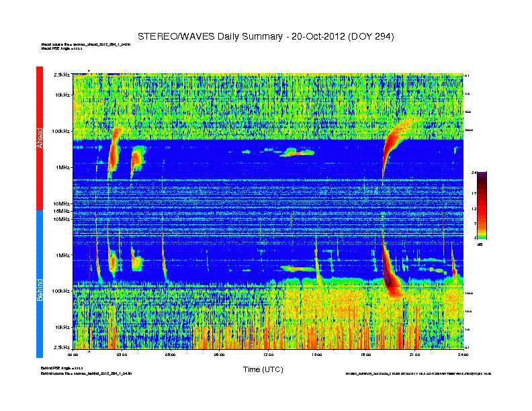Click the dB intensity color scale bar

482,206
